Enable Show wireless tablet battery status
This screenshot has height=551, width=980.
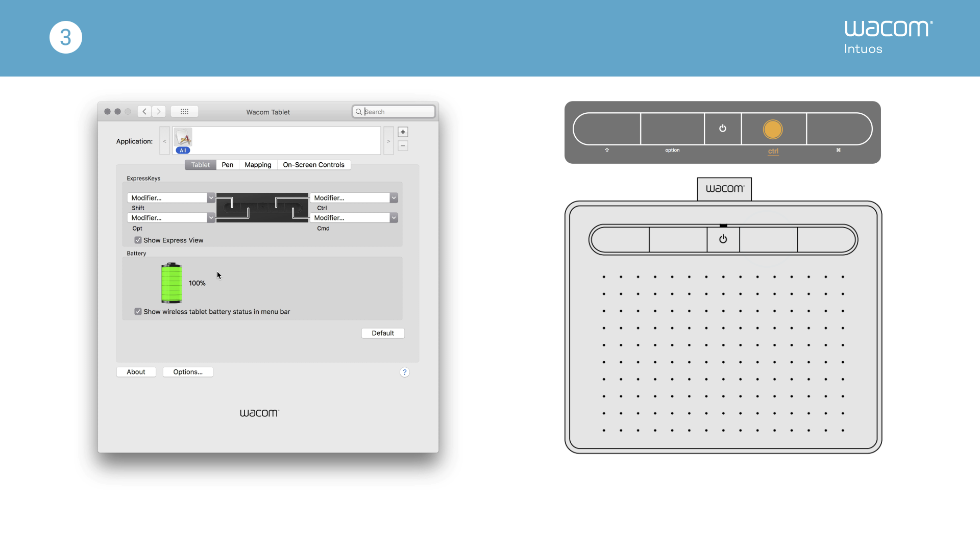point(139,311)
